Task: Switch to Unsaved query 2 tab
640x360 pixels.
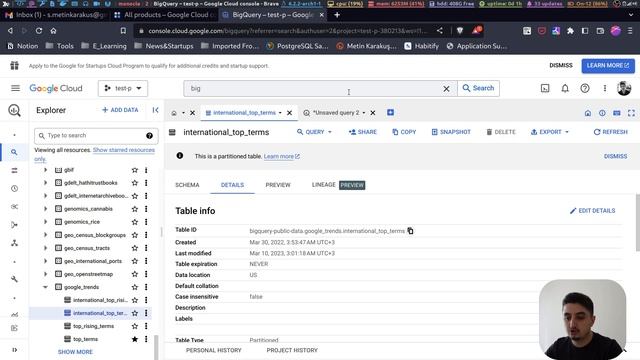Action: (x=336, y=113)
